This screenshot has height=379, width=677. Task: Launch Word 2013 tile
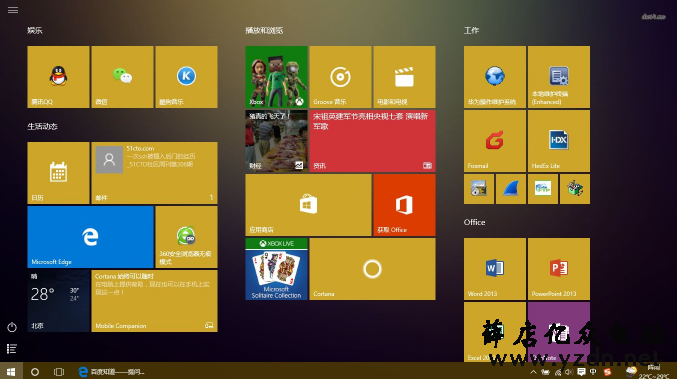(495, 268)
